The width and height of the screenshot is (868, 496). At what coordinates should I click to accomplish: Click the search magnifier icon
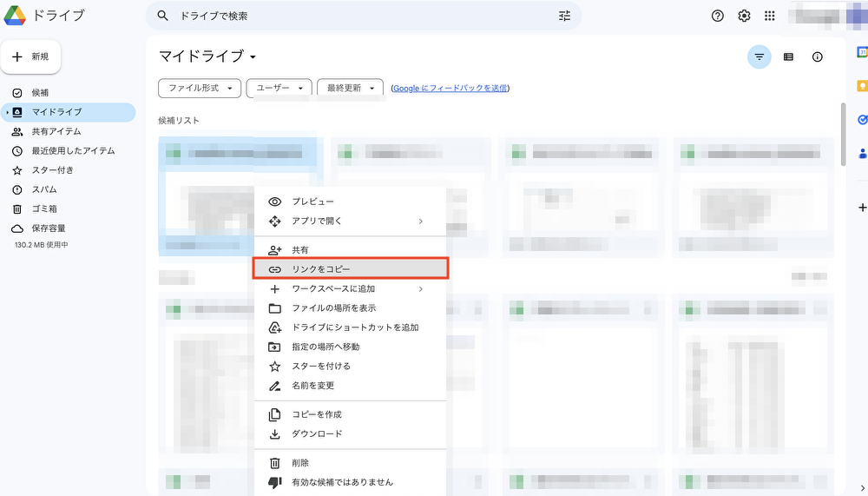(162, 17)
